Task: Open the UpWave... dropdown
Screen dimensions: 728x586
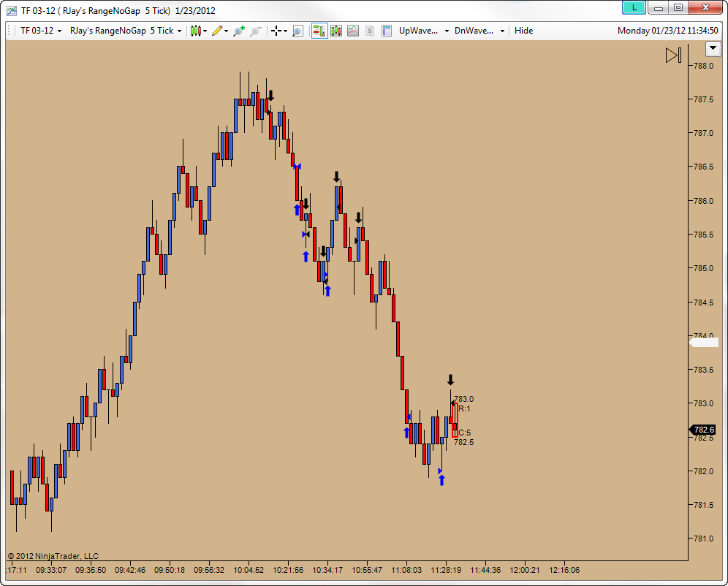Action: [x=423, y=31]
